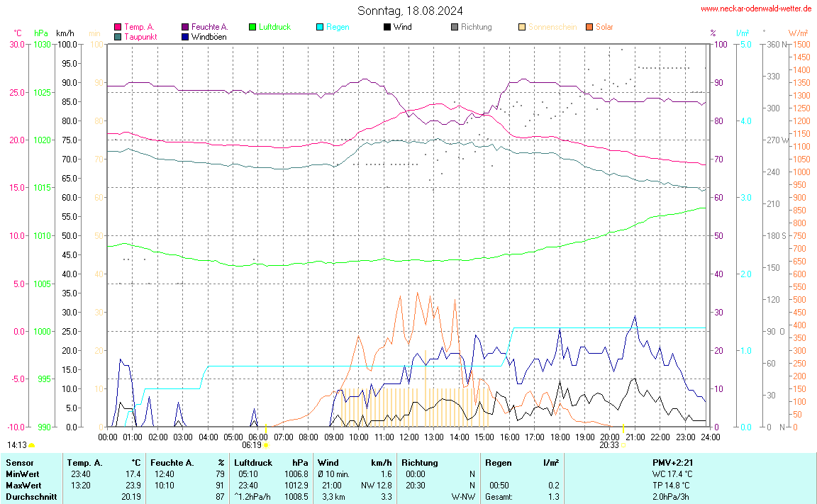
Task: Click the Richtung column header in table
Action: (420, 462)
